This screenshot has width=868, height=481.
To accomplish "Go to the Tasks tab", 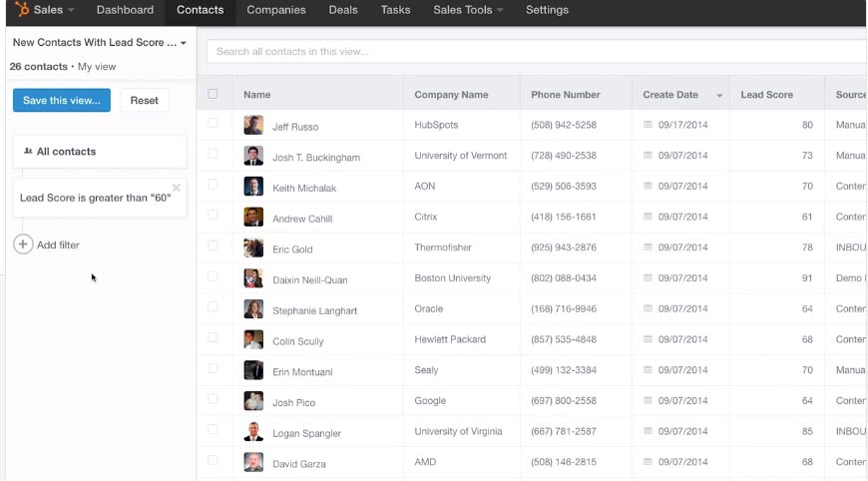I will click(395, 9).
